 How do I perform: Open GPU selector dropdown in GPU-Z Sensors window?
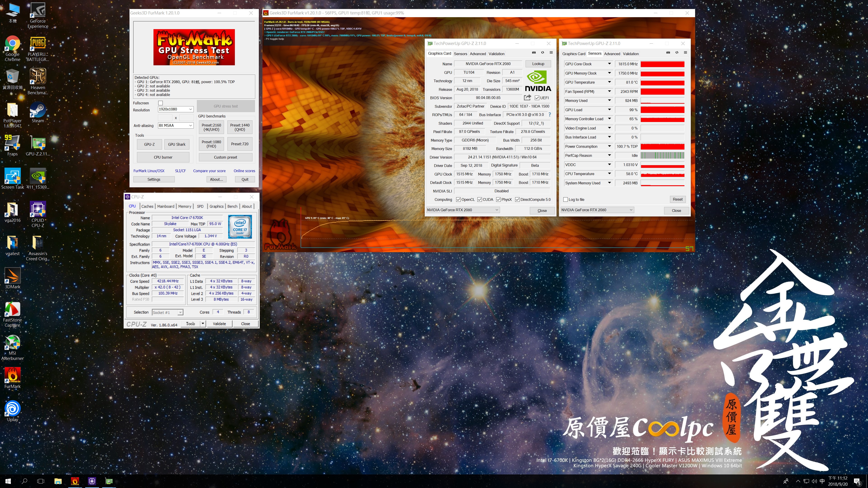pos(597,210)
